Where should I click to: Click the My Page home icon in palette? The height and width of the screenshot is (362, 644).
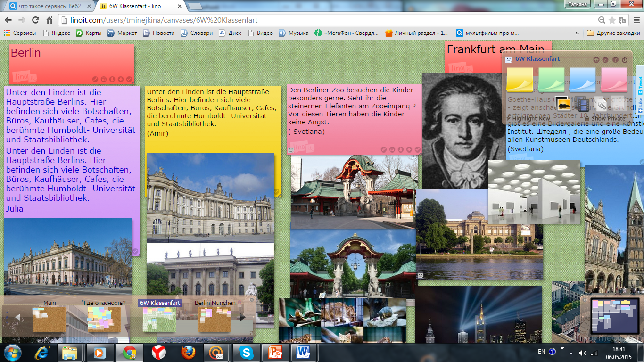[596, 60]
